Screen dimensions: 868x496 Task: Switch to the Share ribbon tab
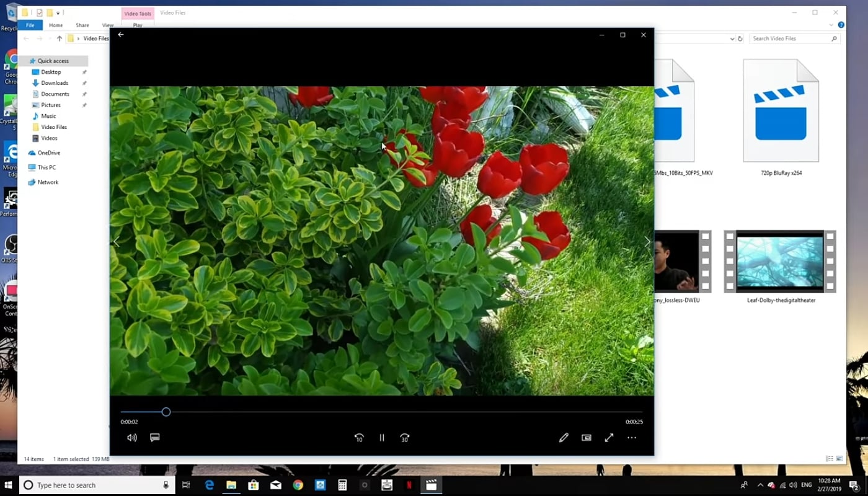coord(82,25)
